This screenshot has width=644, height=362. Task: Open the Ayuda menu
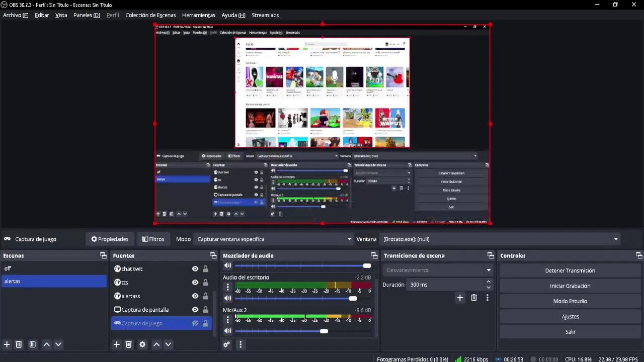pos(233,15)
